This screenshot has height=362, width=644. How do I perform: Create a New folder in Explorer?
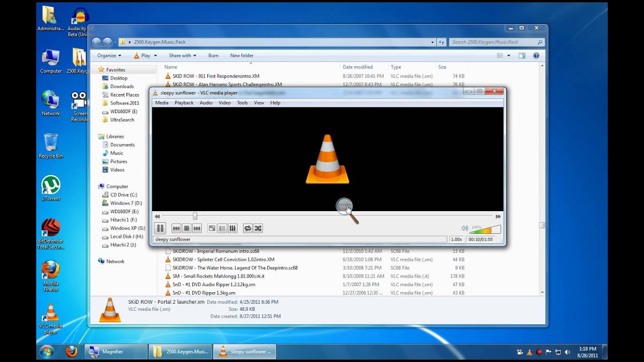click(x=242, y=55)
